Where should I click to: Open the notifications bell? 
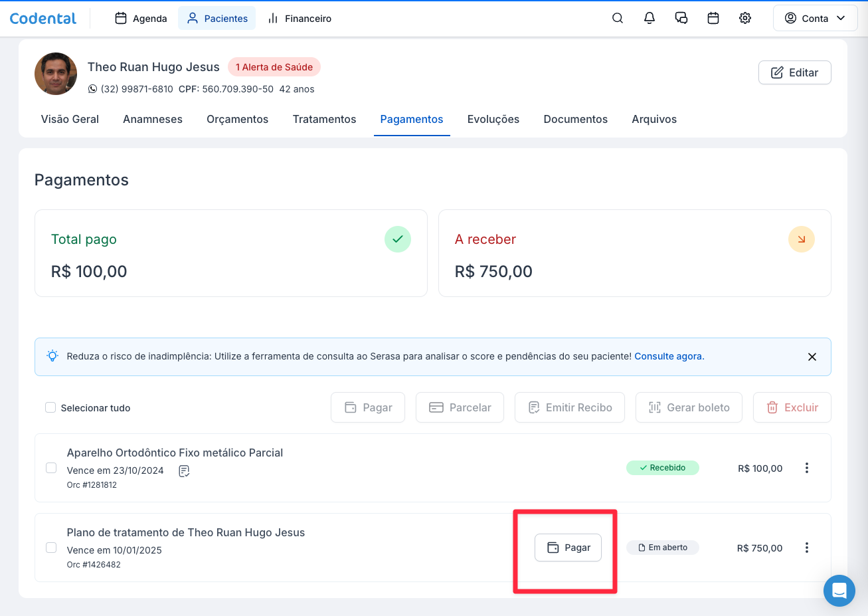650,19
